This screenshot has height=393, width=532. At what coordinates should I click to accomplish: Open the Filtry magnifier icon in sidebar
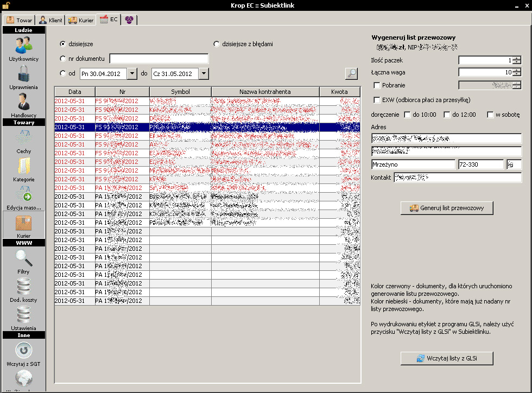pos(23,258)
